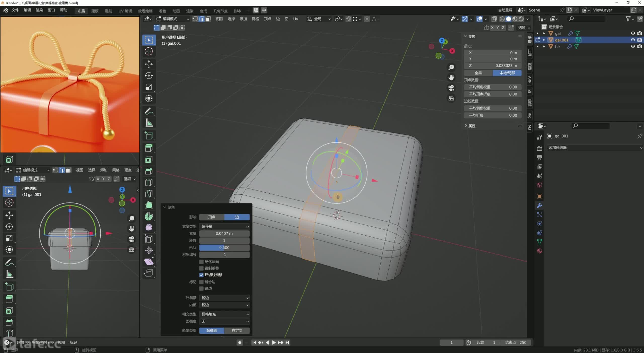Screen dimensions: 644x353
Task: Select the Bevel tool in main viewport
Action: (149, 171)
